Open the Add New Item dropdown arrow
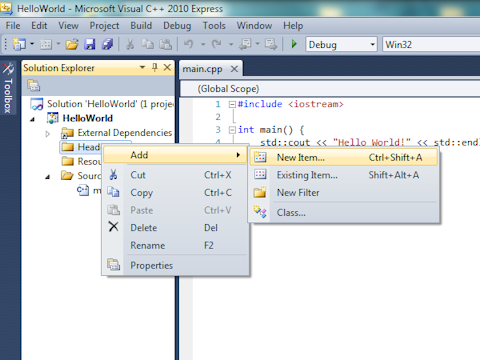 click(x=58, y=44)
